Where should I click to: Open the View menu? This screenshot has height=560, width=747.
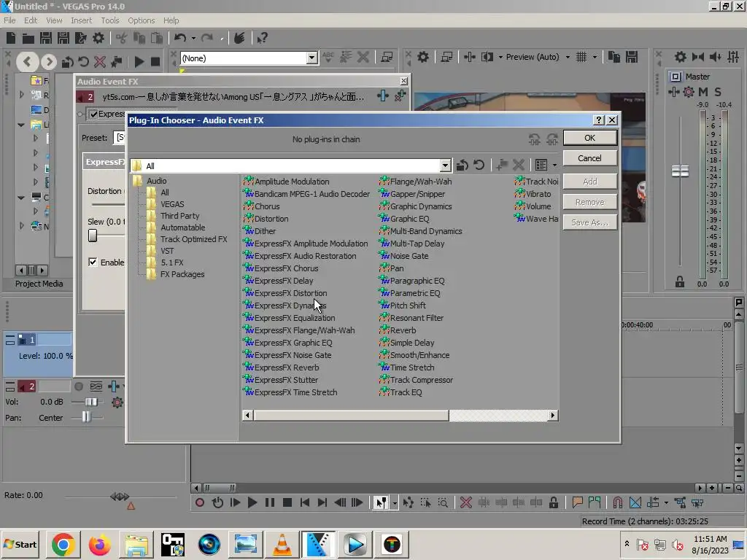tap(54, 20)
